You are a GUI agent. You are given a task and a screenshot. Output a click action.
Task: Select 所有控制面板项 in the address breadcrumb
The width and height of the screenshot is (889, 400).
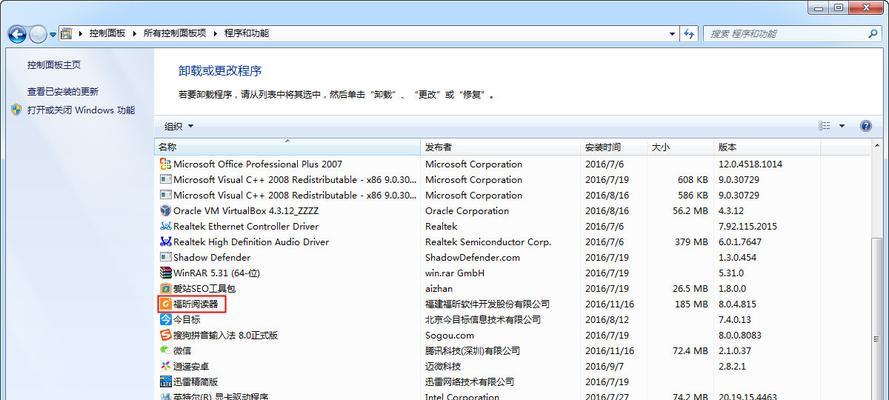[x=175, y=33]
